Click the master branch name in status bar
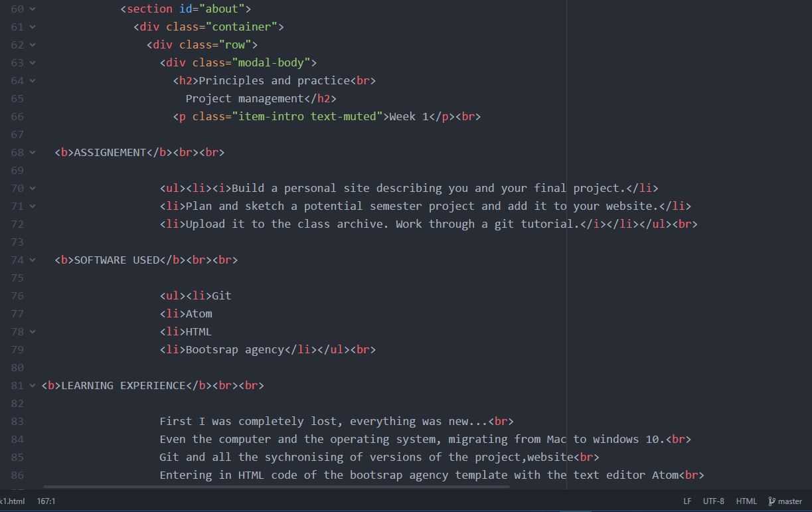Image resolution: width=812 pixels, height=512 pixels. coord(790,501)
